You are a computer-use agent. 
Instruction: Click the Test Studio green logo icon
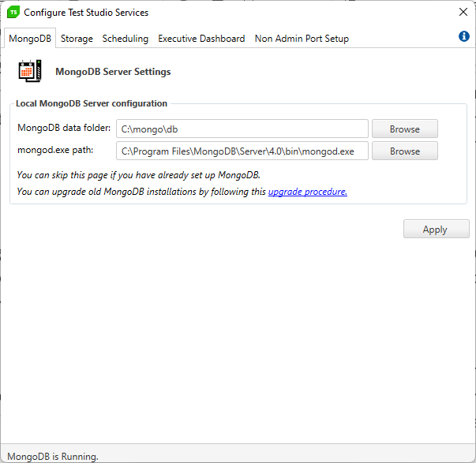coord(13,12)
